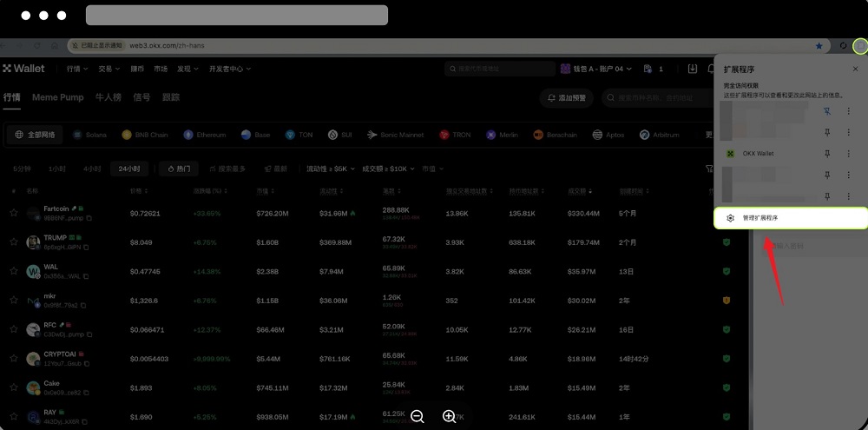Toggle the favorite star for TRUMP
The height and width of the screenshot is (430, 868).
coord(14,241)
